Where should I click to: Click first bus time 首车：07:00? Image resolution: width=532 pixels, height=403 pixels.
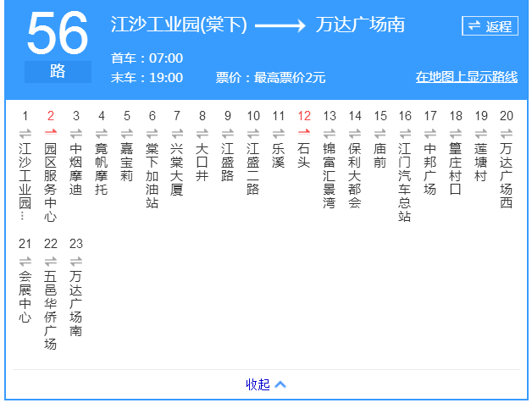click(x=147, y=58)
